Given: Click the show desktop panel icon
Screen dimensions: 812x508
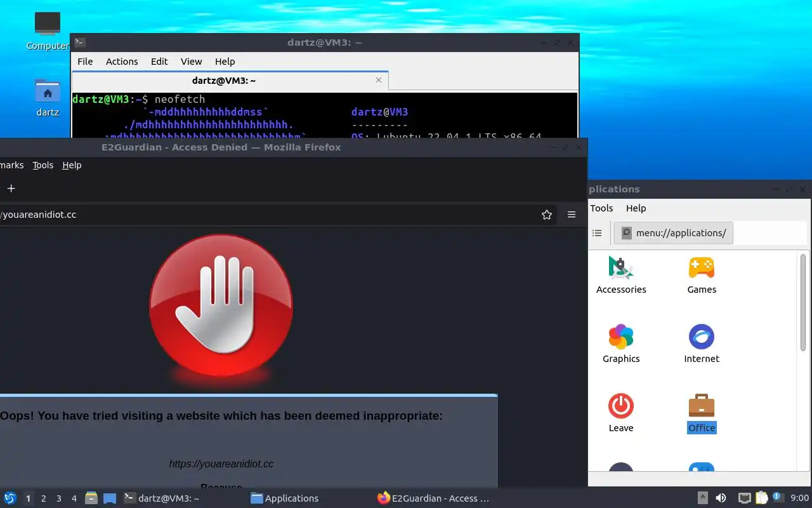Looking at the screenshot, I should (x=110, y=498).
